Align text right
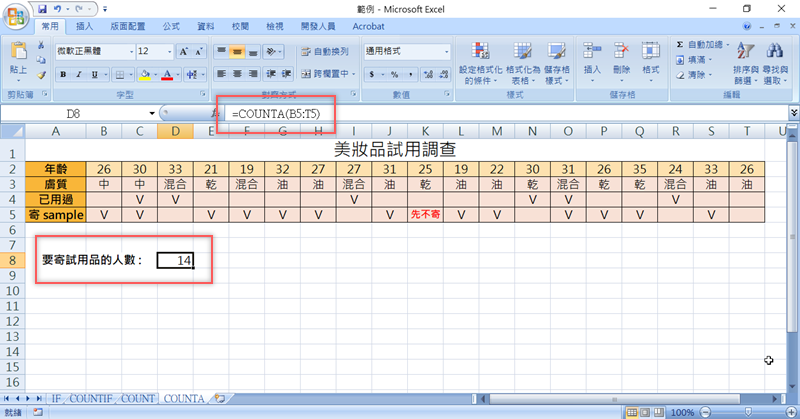The height and width of the screenshot is (419, 800). (253, 74)
